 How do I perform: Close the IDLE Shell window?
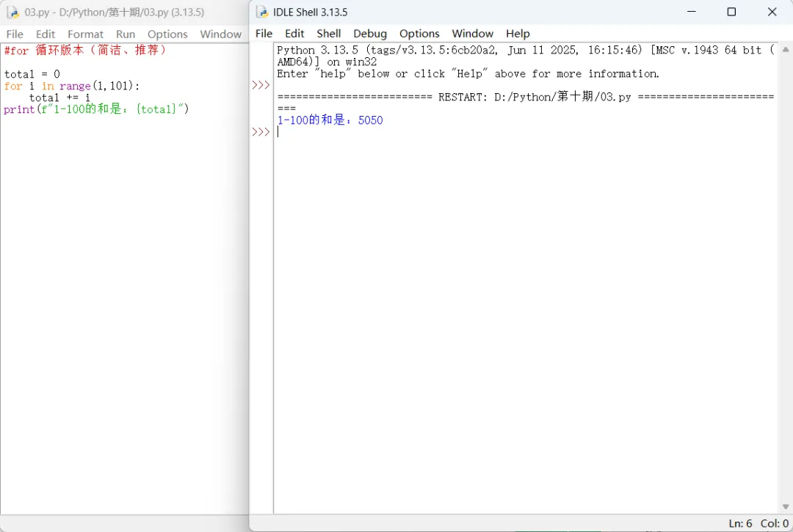772,12
